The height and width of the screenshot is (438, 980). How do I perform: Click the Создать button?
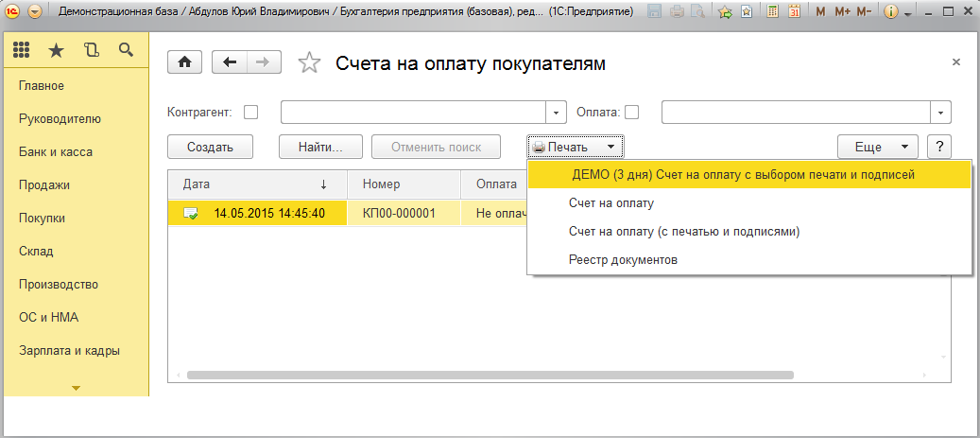click(209, 147)
